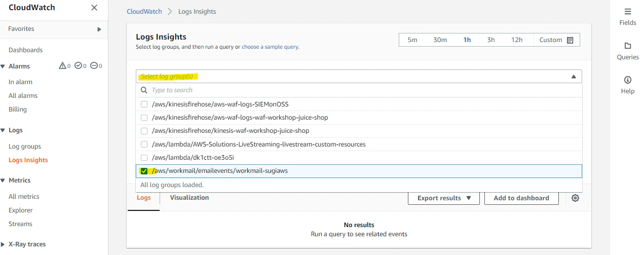Click the Type to search field

(359, 90)
